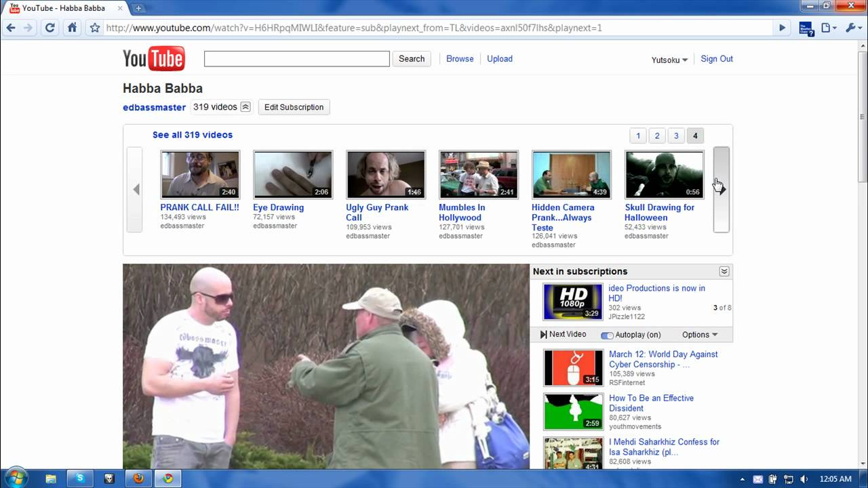The height and width of the screenshot is (488, 868).
Task: Reload the page using the refresh icon
Action: tap(50, 28)
